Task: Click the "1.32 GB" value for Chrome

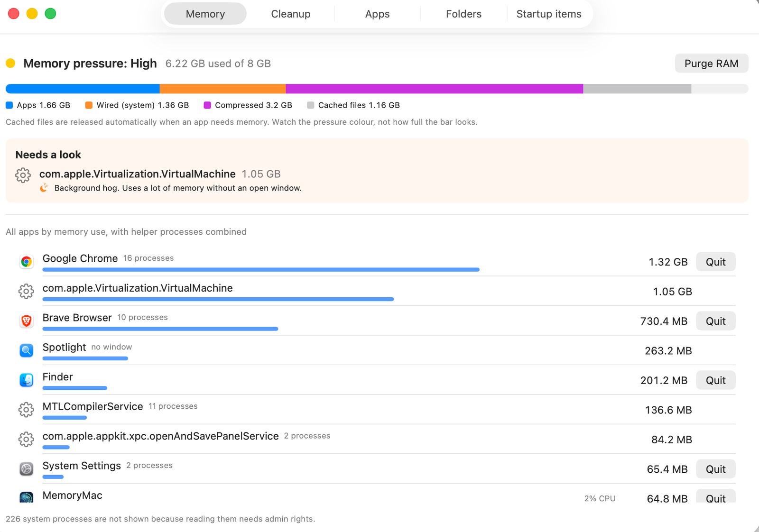Action: coord(668,262)
